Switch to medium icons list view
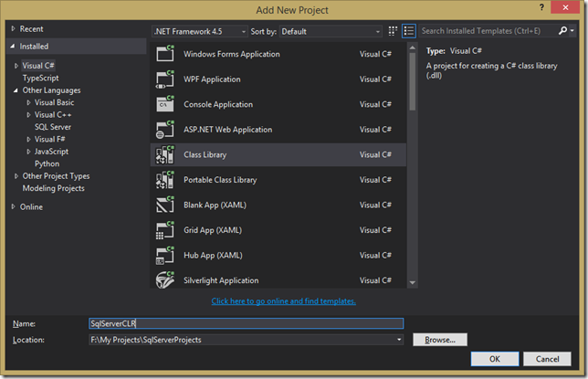 [409, 31]
